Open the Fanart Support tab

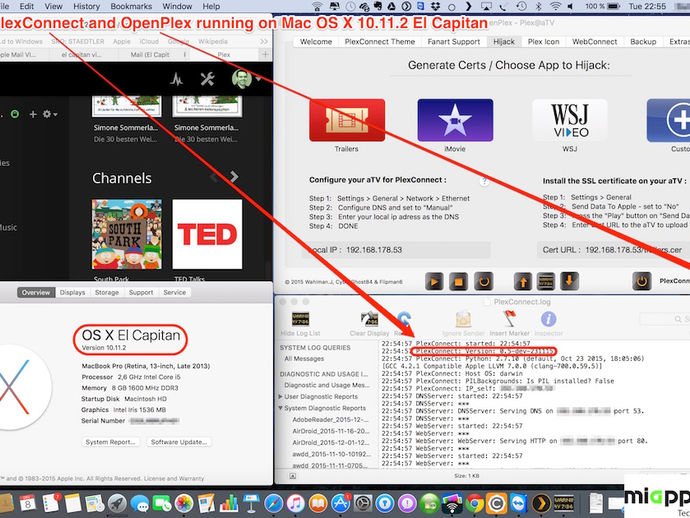pyautogui.click(x=453, y=42)
